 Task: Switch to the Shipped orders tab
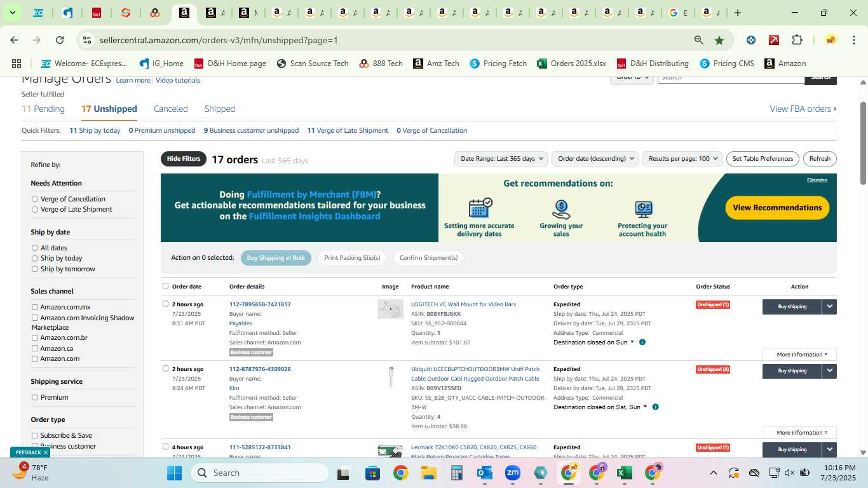coord(220,109)
